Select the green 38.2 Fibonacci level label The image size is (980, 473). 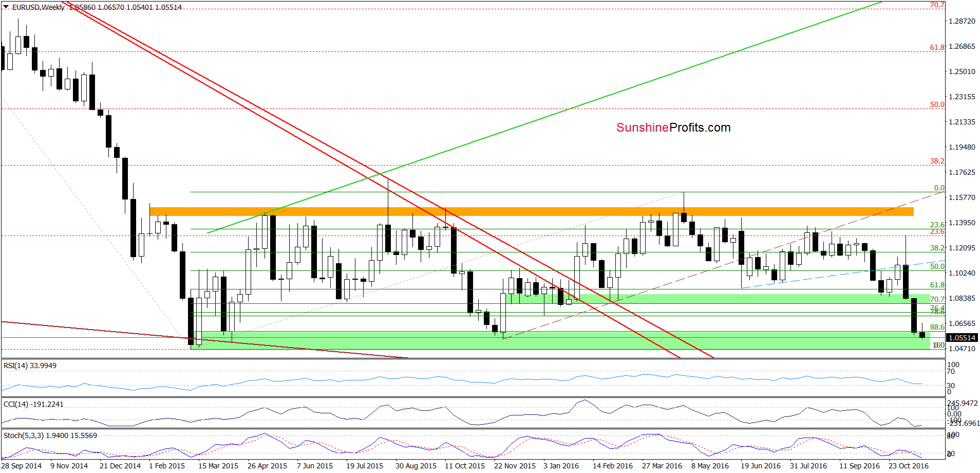(x=937, y=248)
